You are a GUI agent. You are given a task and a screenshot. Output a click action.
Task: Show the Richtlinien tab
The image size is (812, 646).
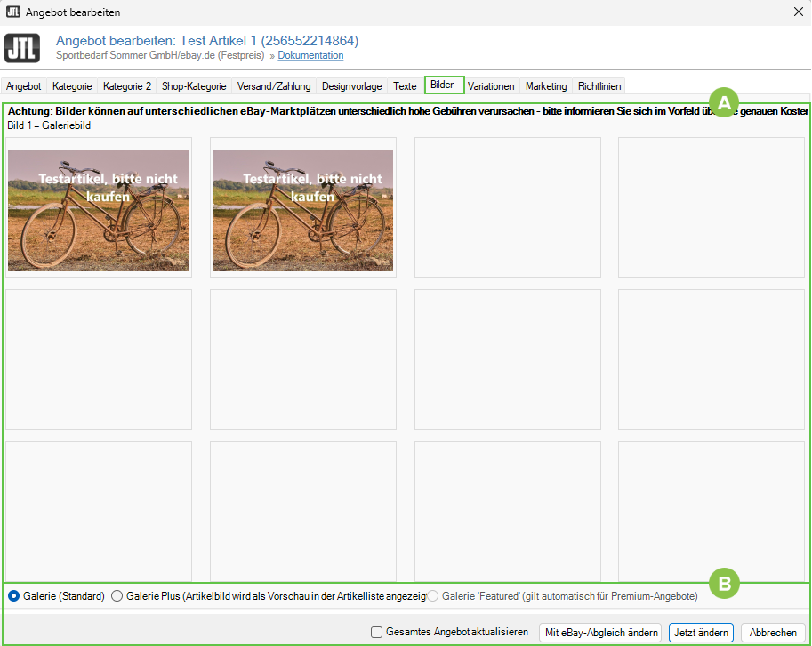tap(600, 86)
